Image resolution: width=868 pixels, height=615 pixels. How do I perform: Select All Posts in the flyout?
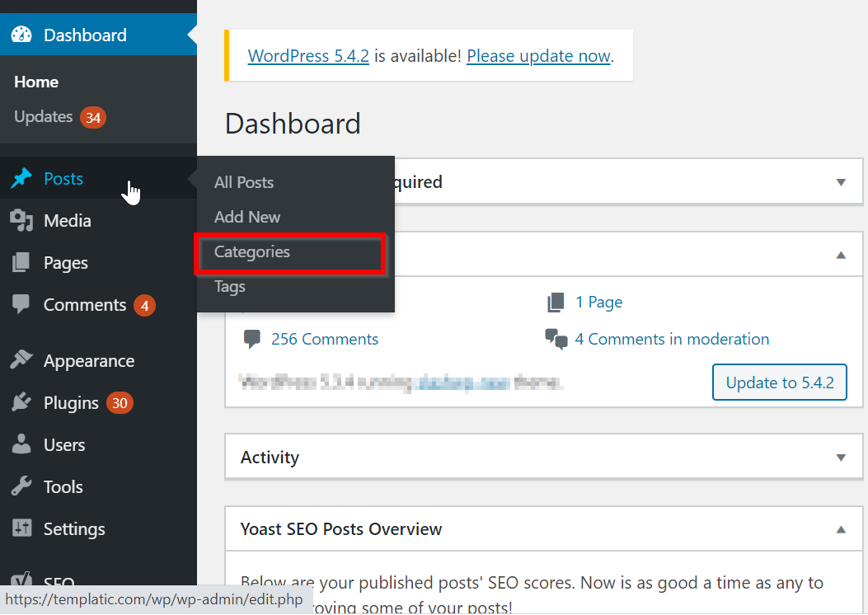click(x=244, y=182)
